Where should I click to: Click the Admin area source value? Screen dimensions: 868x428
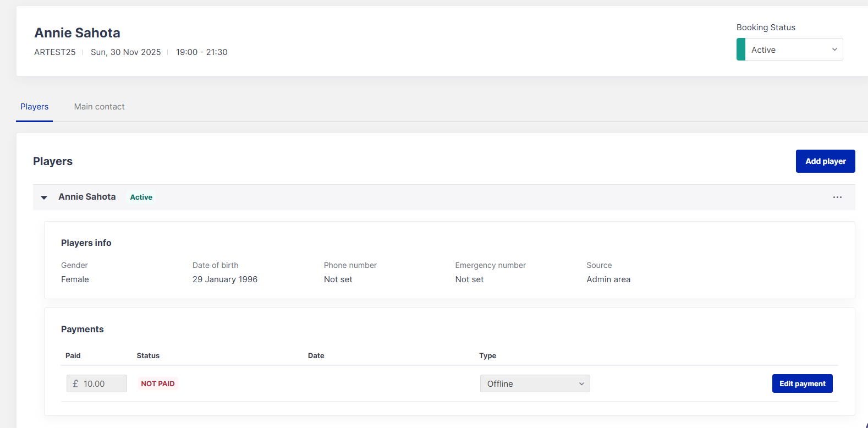click(x=608, y=279)
